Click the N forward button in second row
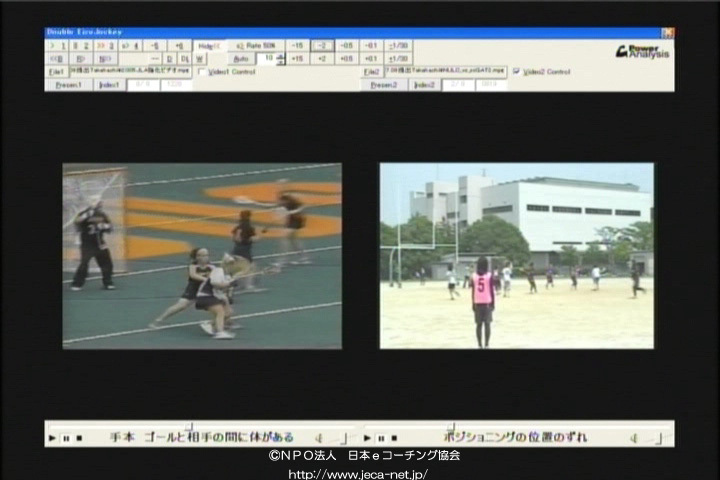Image resolution: width=720 pixels, height=480 pixels. pyautogui.click(x=105, y=59)
